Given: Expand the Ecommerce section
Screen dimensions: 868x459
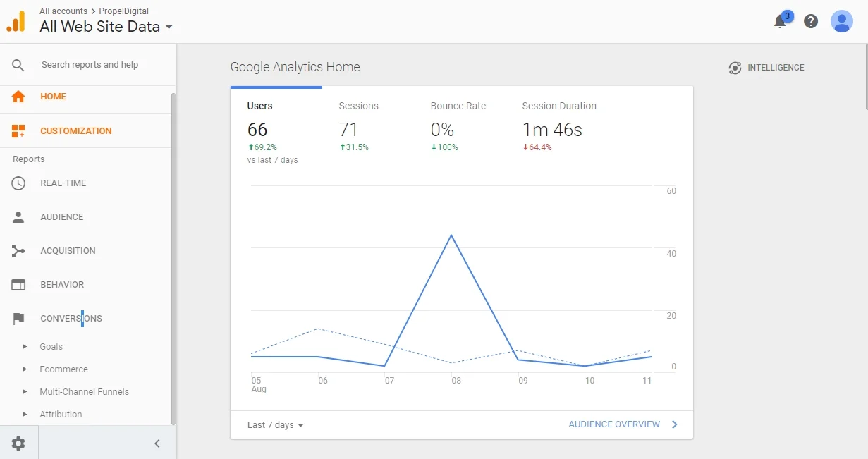Looking at the screenshot, I should pos(25,369).
